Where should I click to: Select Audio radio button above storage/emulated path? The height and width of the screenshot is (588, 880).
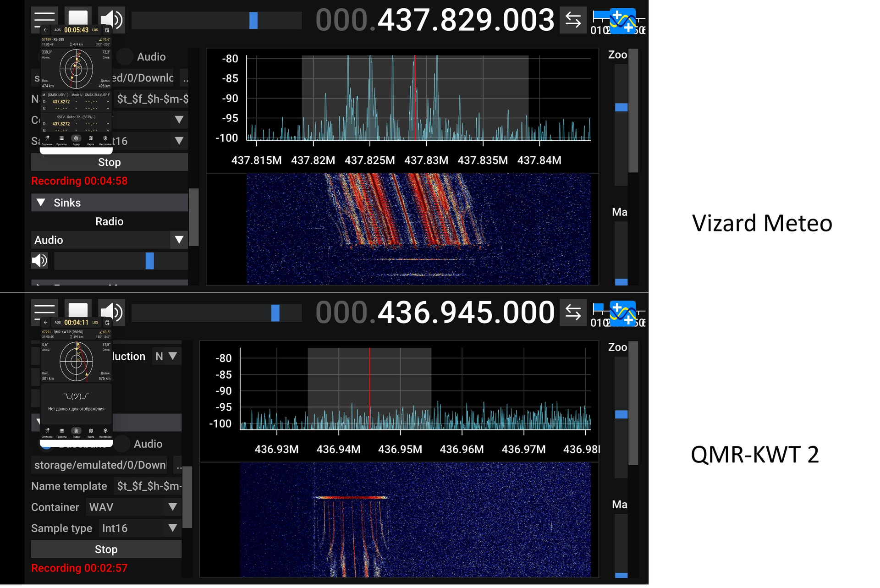coord(122,444)
